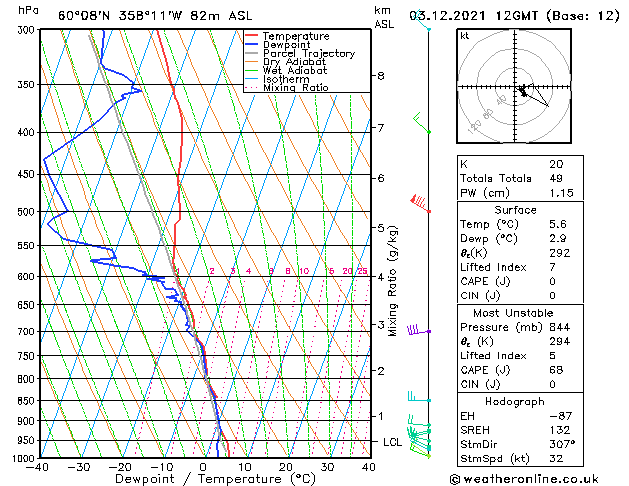Click the Surface Dewp value 2.9
The image size is (629, 486).
point(558,239)
